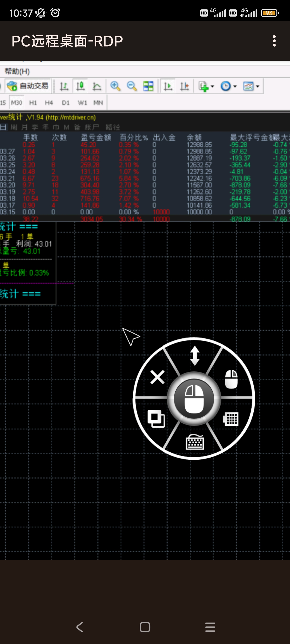Click max floating loss -703.86
Screen dimensions: 290x644
(240, 179)
